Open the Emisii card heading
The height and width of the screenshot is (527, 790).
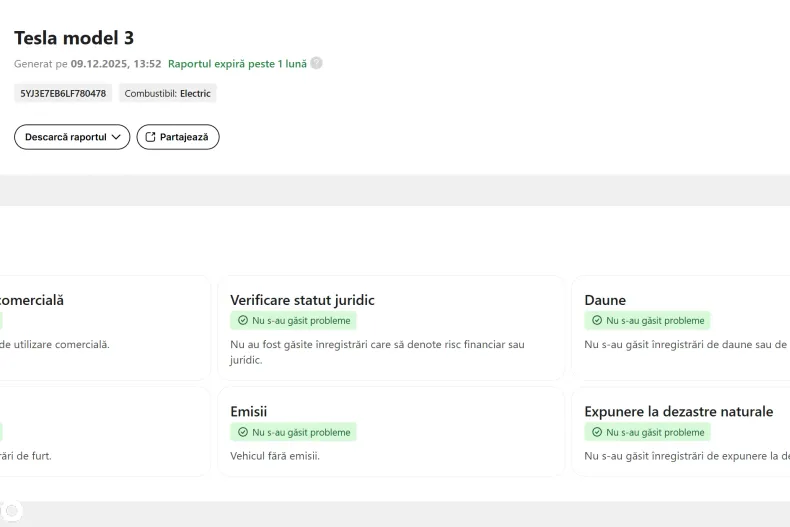pos(248,412)
